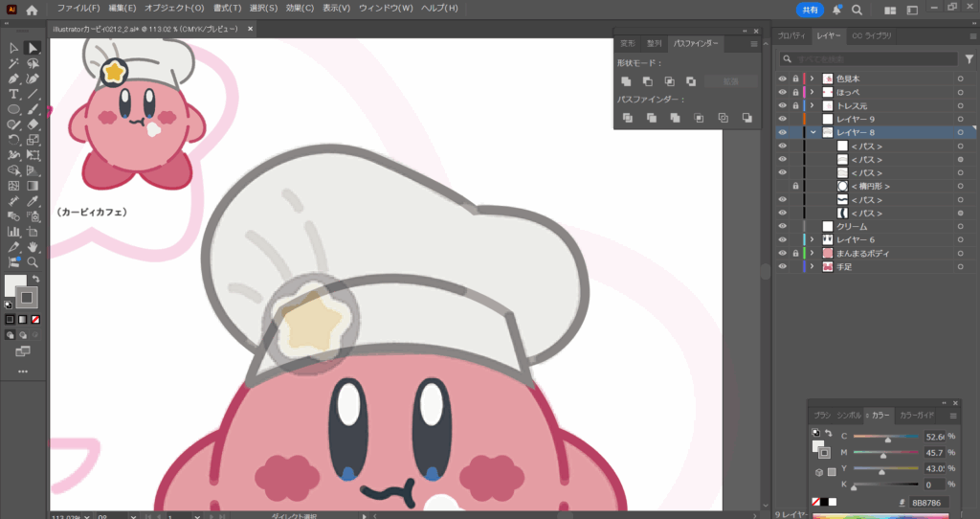Toggle visibility of レイヤー 9
This screenshot has height=519, width=980.
[782, 119]
